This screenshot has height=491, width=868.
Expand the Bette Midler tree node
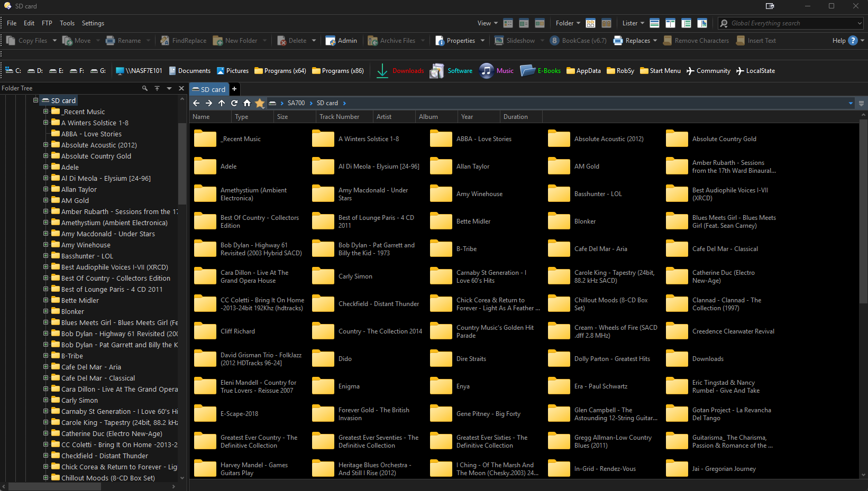point(46,300)
